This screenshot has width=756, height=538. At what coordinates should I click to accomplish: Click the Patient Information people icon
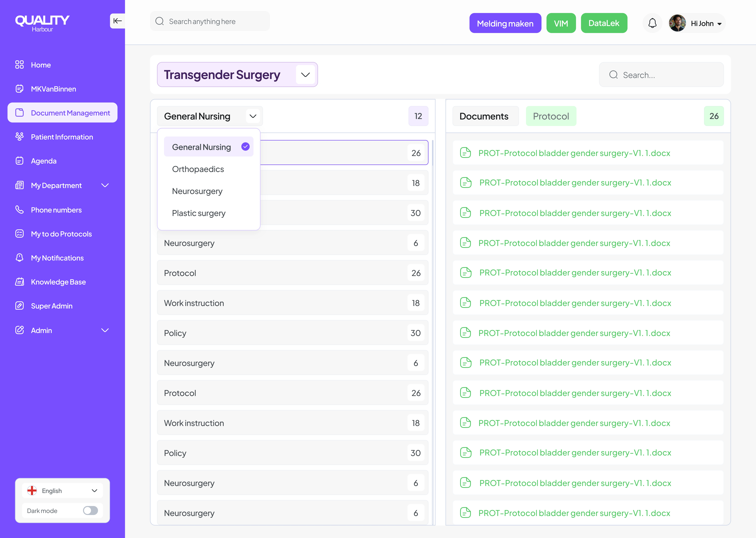(19, 136)
